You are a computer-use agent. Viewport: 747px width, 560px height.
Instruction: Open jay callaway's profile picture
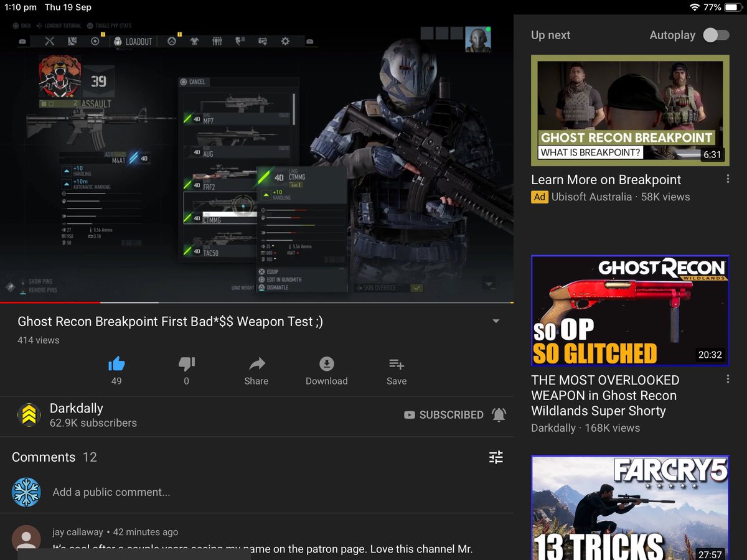click(26, 539)
